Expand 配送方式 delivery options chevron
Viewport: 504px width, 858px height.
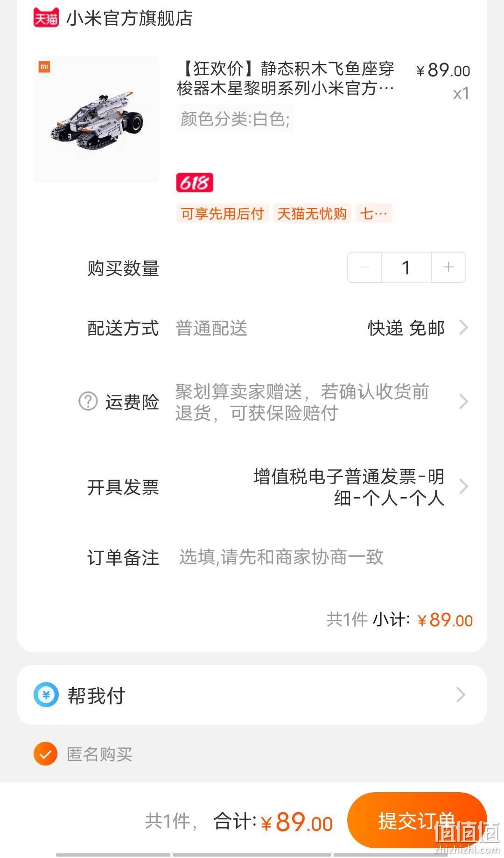(463, 328)
